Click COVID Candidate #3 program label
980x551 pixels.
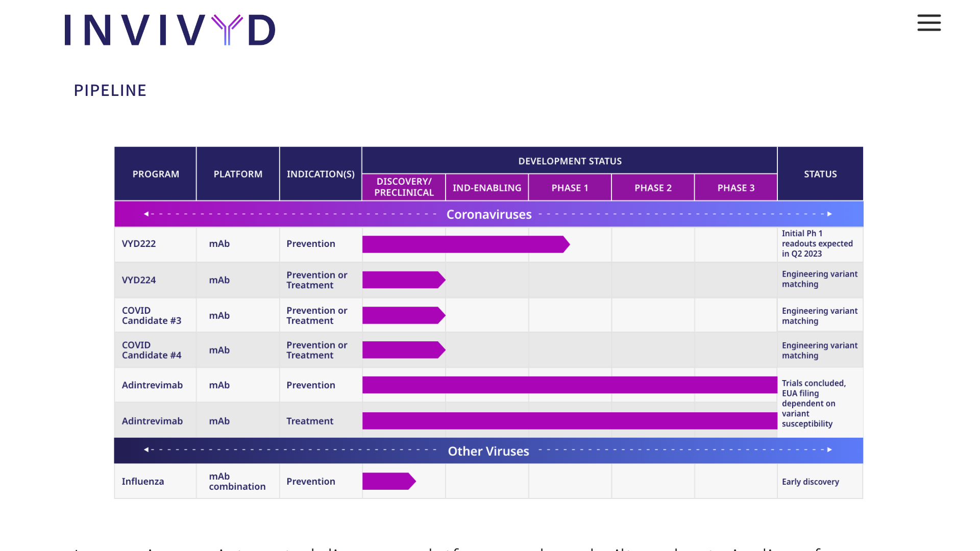click(x=152, y=316)
